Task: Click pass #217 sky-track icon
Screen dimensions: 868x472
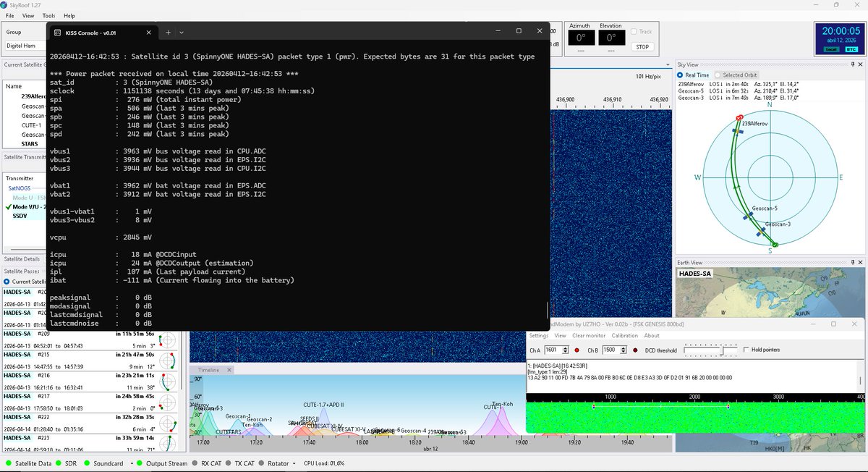Action: pyautogui.click(x=167, y=401)
